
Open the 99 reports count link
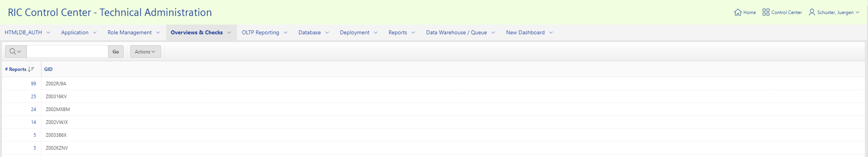point(33,84)
